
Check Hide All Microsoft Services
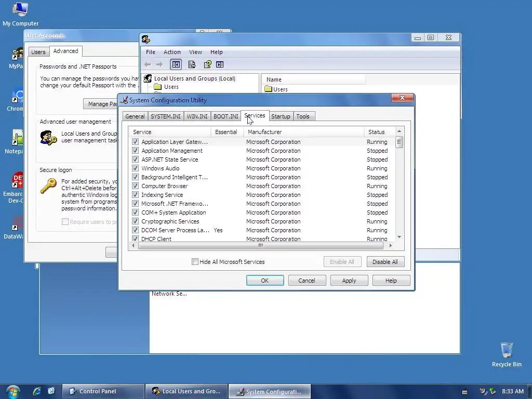pyautogui.click(x=195, y=262)
